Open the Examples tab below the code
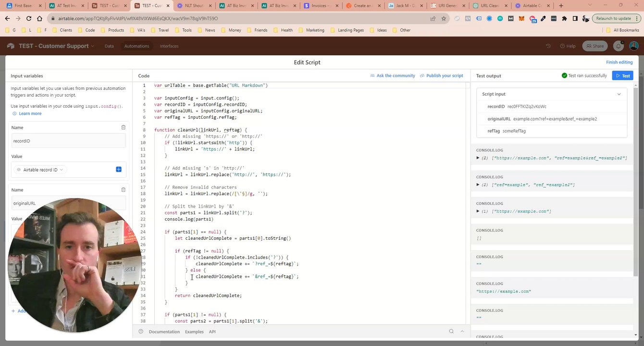Screen dimensions: 644x346 pyautogui.click(x=194, y=332)
